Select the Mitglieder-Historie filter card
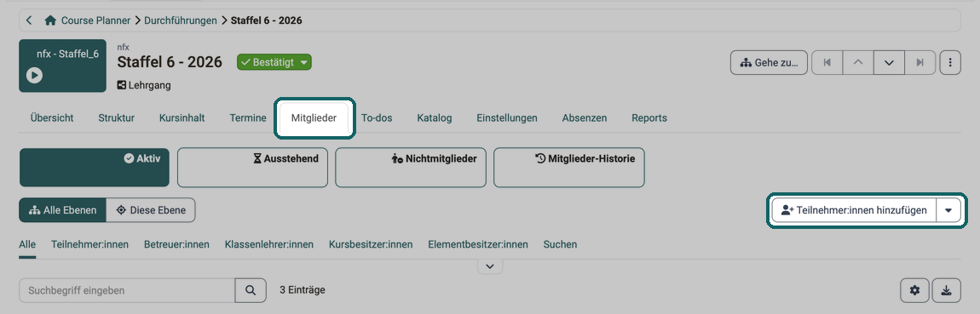 568,168
